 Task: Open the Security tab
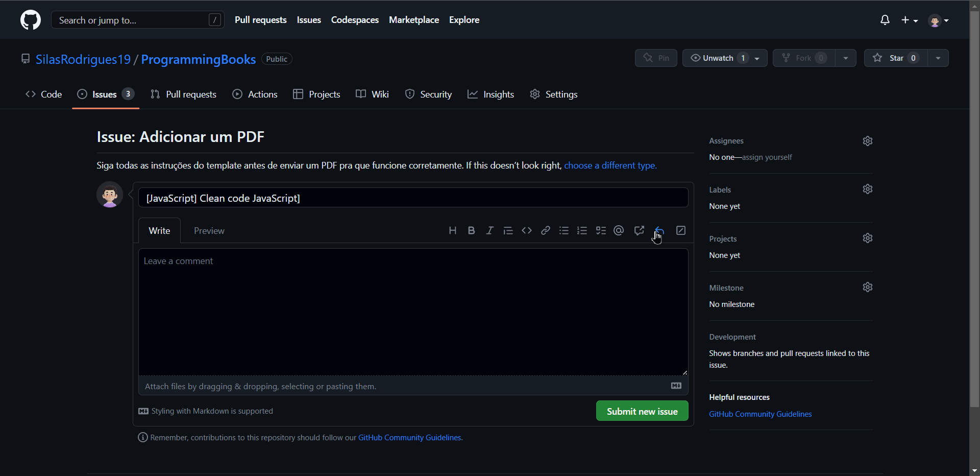tap(429, 94)
